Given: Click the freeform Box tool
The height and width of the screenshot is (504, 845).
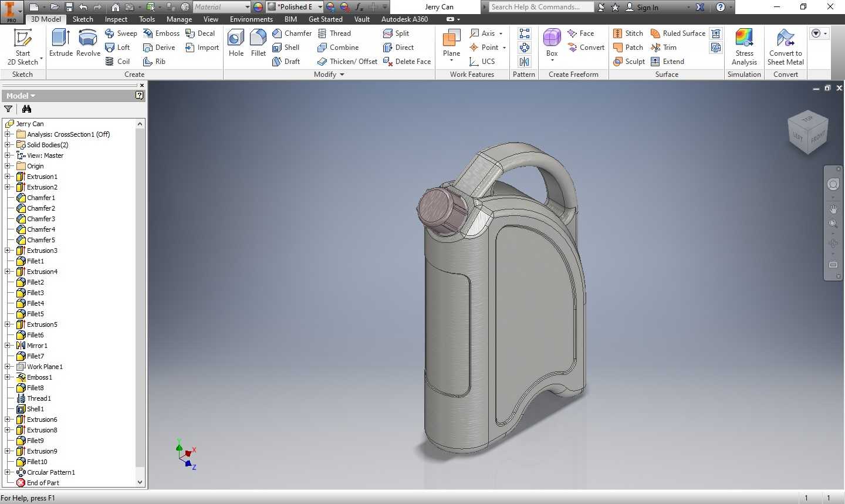Looking at the screenshot, I should tap(552, 45).
